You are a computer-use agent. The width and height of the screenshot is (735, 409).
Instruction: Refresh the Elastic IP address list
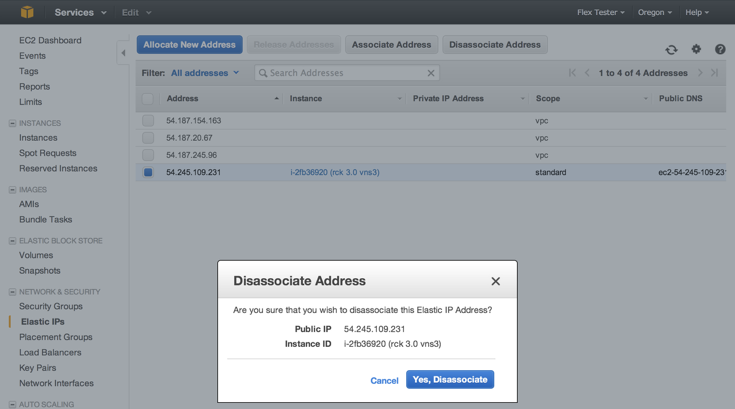(671, 49)
